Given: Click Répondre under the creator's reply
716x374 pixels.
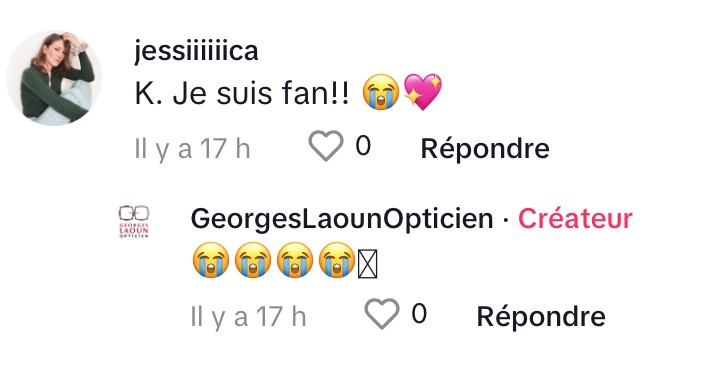Looking at the screenshot, I should click(541, 316).
